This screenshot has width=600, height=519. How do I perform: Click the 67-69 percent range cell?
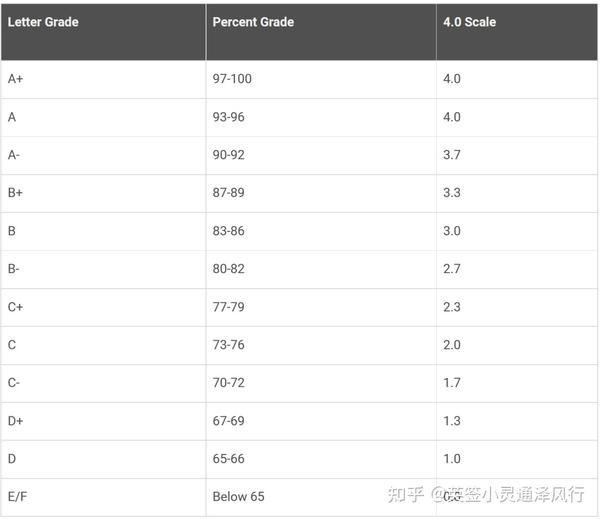point(229,421)
